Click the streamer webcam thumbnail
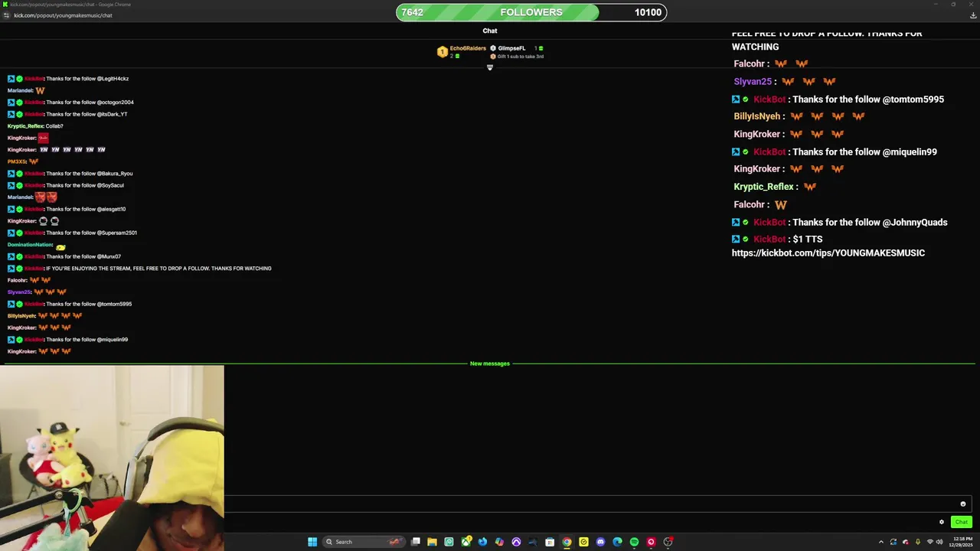Image resolution: width=980 pixels, height=551 pixels. (x=112, y=458)
